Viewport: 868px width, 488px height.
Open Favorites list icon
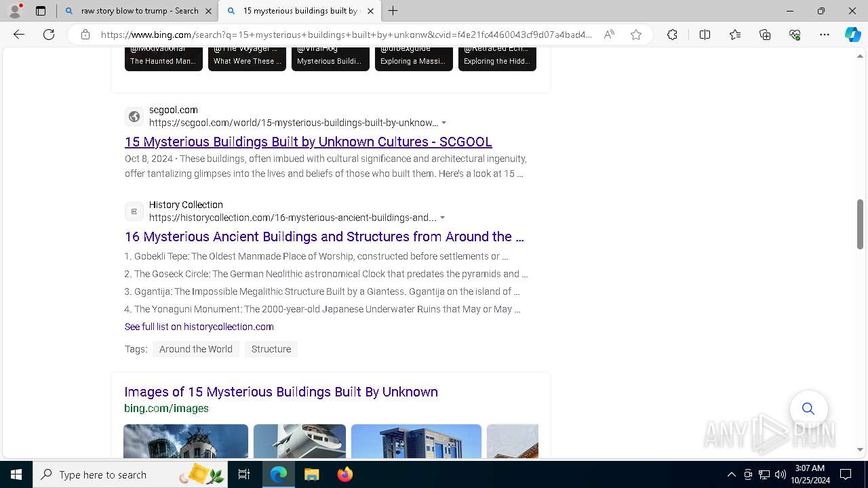(x=735, y=35)
